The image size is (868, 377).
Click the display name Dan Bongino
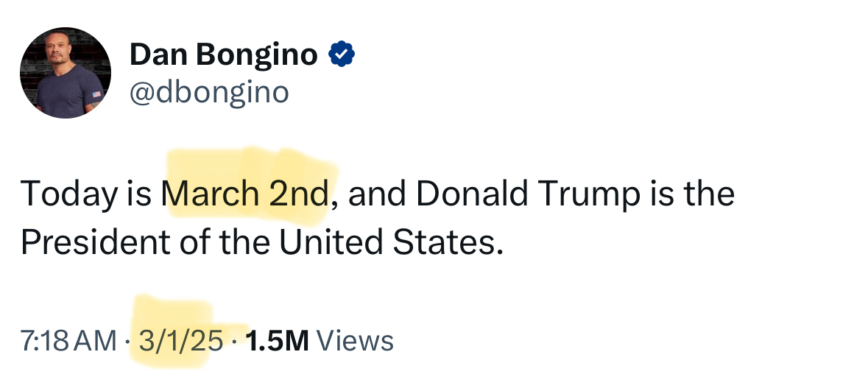tap(224, 54)
